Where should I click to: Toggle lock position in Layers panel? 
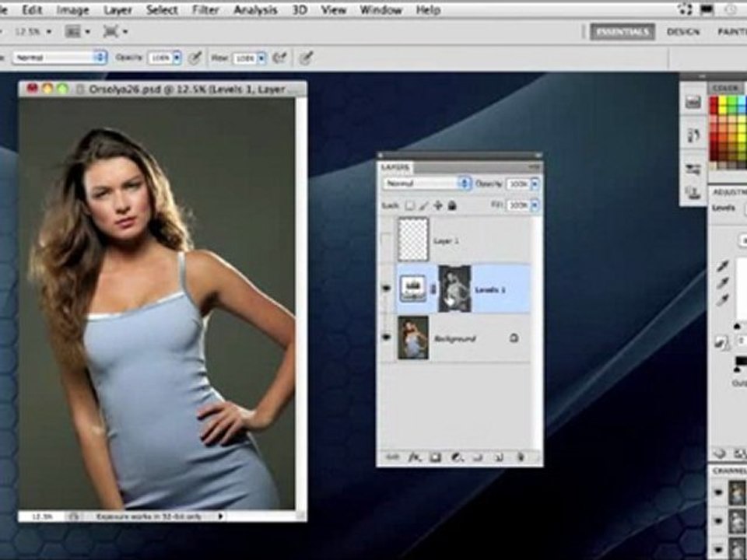[x=438, y=205]
